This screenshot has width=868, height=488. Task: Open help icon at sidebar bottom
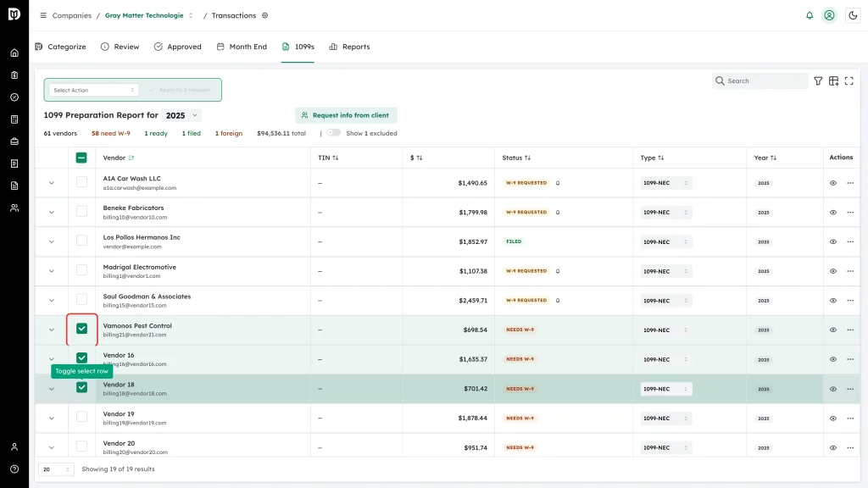click(14, 469)
